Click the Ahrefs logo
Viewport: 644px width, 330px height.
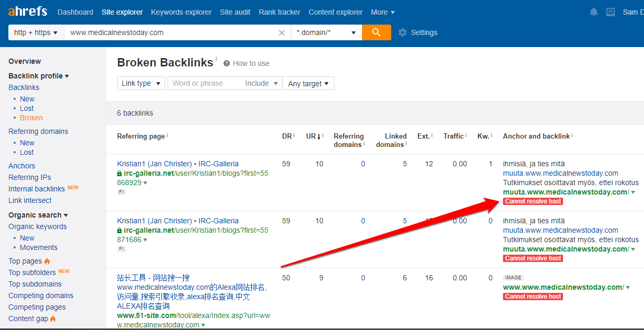(x=27, y=12)
